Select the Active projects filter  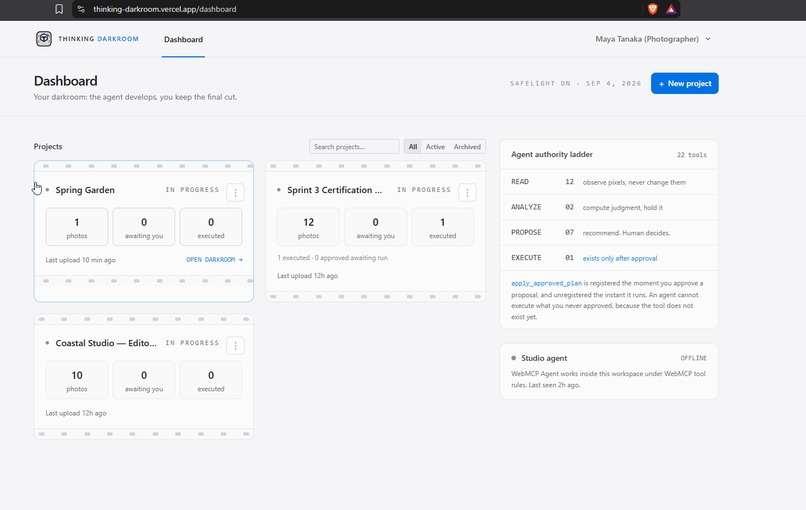tap(435, 147)
